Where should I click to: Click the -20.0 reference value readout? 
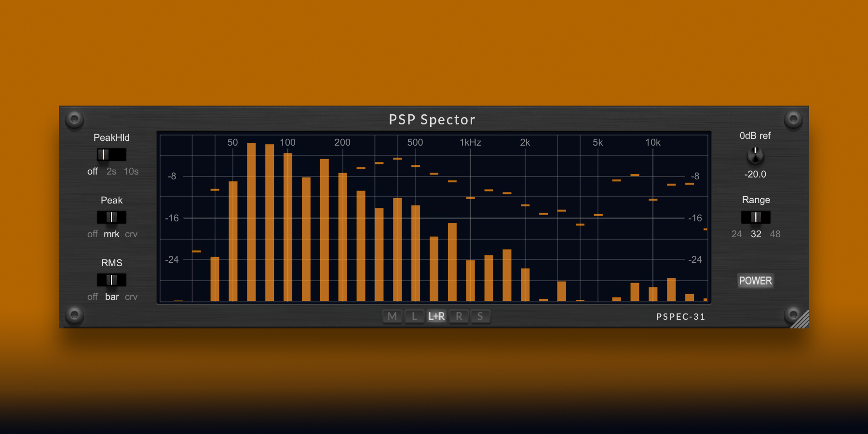(x=755, y=175)
